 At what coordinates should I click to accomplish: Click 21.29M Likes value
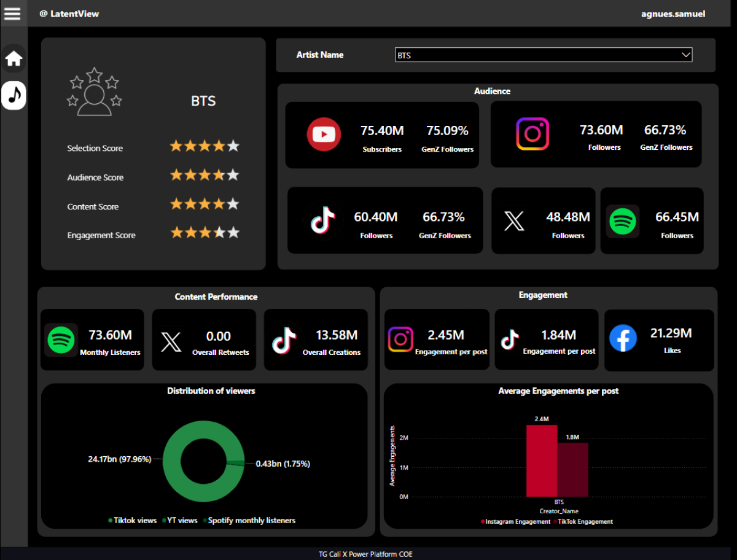pyautogui.click(x=671, y=333)
